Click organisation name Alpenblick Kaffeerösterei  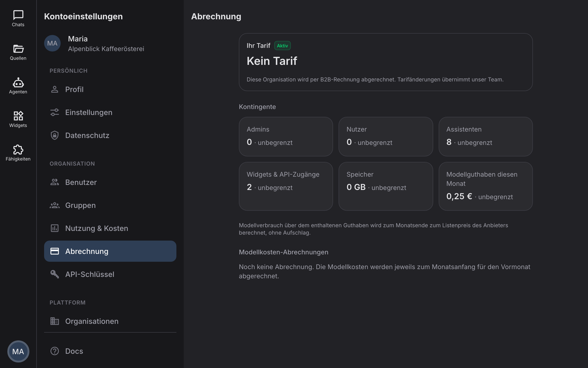point(106,49)
